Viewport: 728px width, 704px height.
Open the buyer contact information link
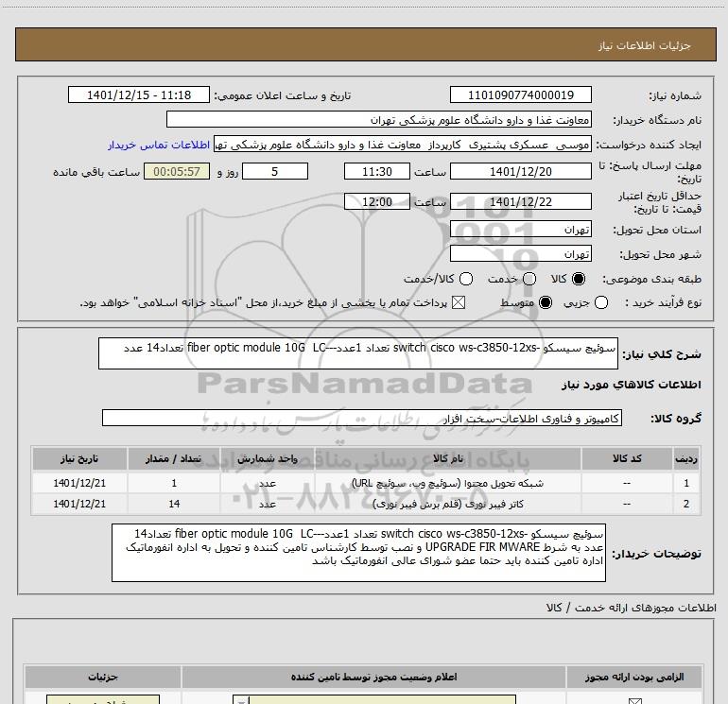159,145
